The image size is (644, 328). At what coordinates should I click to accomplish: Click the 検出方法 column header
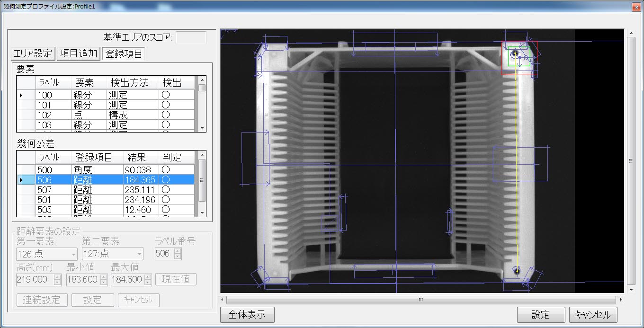point(133,83)
